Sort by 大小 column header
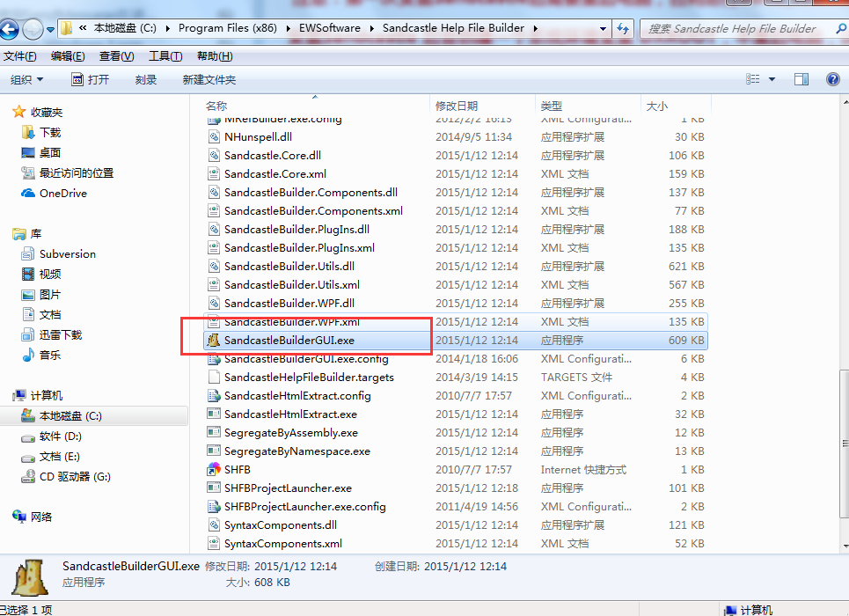 (x=675, y=106)
